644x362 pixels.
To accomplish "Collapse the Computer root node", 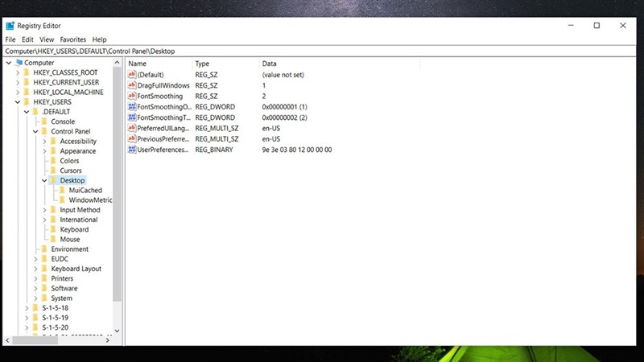I will coord(9,63).
